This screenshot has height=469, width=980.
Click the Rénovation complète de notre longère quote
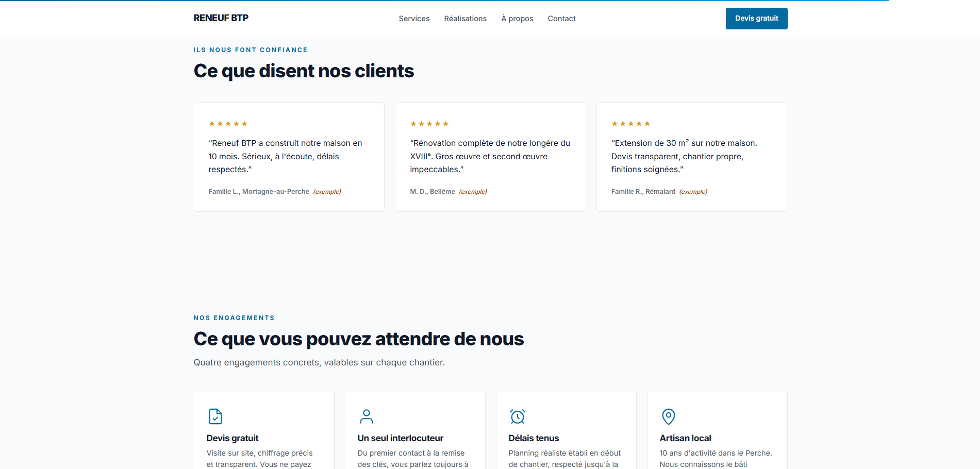pos(490,156)
